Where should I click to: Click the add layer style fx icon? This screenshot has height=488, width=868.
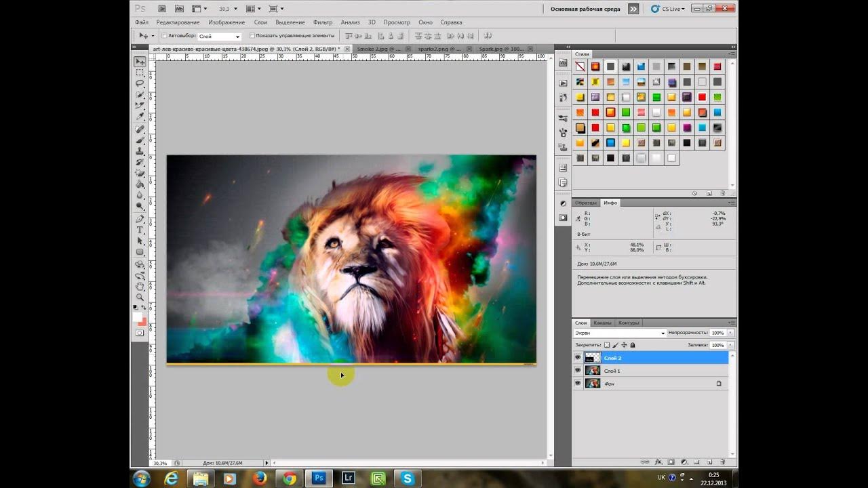pyautogui.click(x=657, y=462)
